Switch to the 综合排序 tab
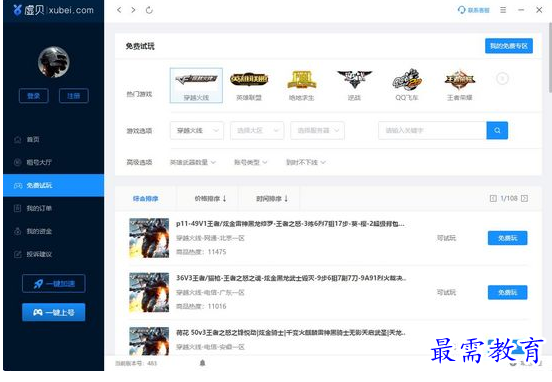The image size is (552, 382). pyautogui.click(x=145, y=199)
